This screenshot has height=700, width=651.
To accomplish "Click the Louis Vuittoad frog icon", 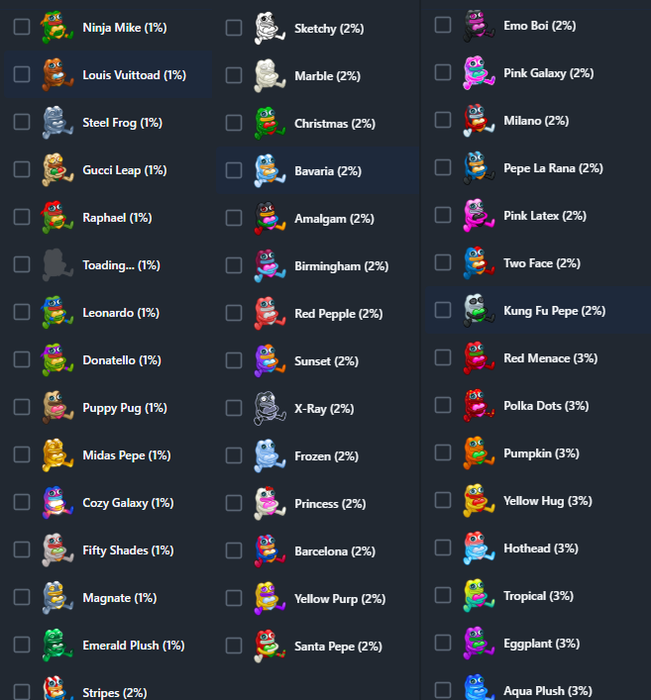I will (57, 75).
